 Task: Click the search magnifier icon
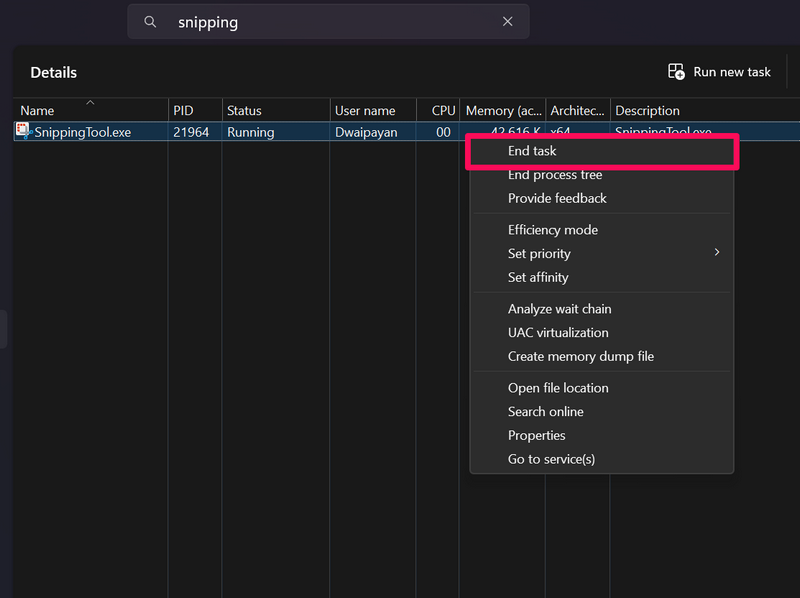150,22
